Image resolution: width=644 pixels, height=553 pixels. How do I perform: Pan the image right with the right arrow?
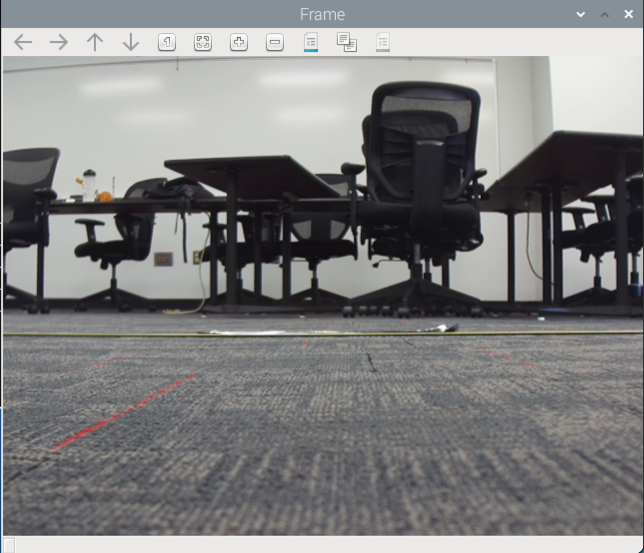(x=59, y=42)
